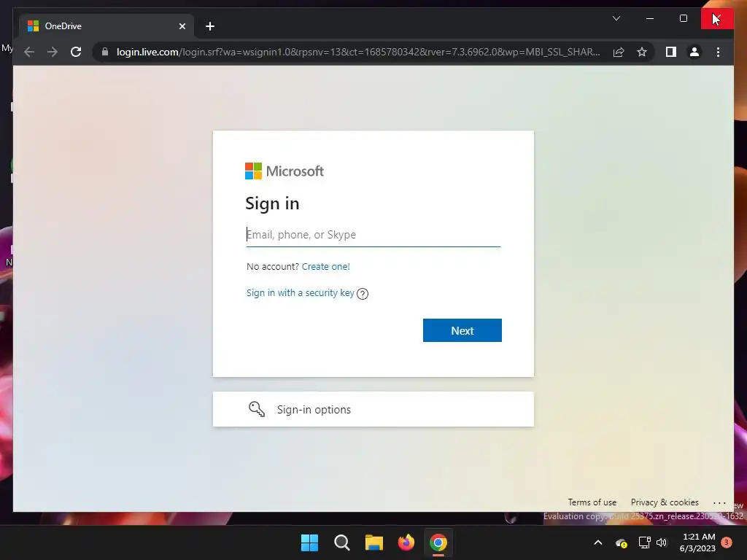Open the clock and date panel
Image resolution: width=747 pixels, height=560 pixels.
click(x=697, y=542)
